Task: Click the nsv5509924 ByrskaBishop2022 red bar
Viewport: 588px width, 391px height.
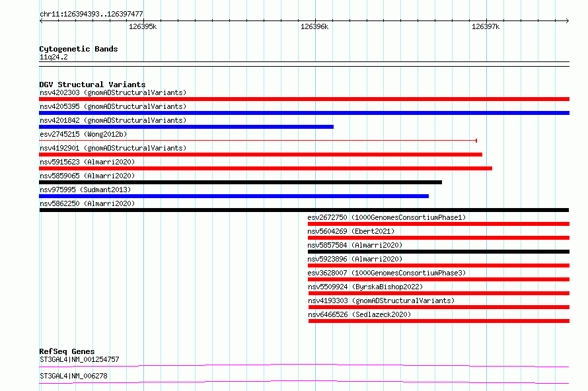Action: click(439, 293)
